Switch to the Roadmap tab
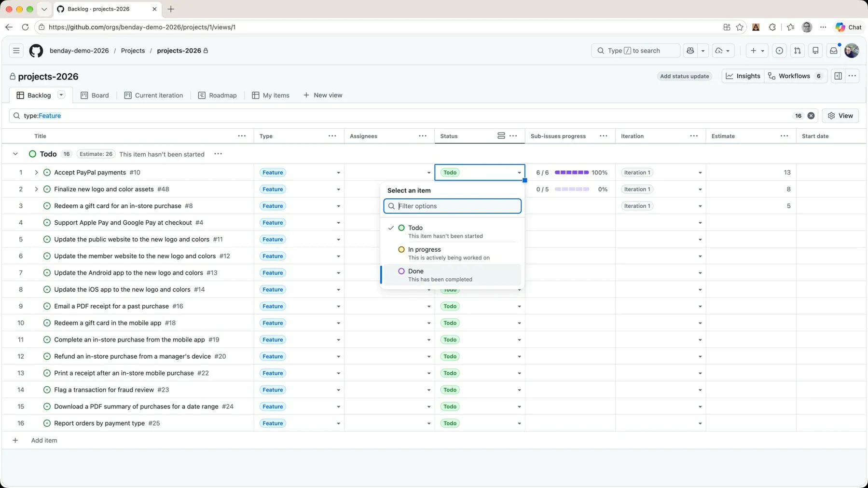Image resolution: width=868 pixels, height=488 pixels. pyautogui.click(x=217, y=95)
